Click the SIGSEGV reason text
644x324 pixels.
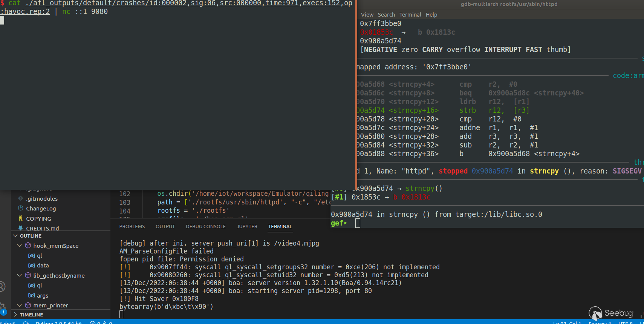627,171
